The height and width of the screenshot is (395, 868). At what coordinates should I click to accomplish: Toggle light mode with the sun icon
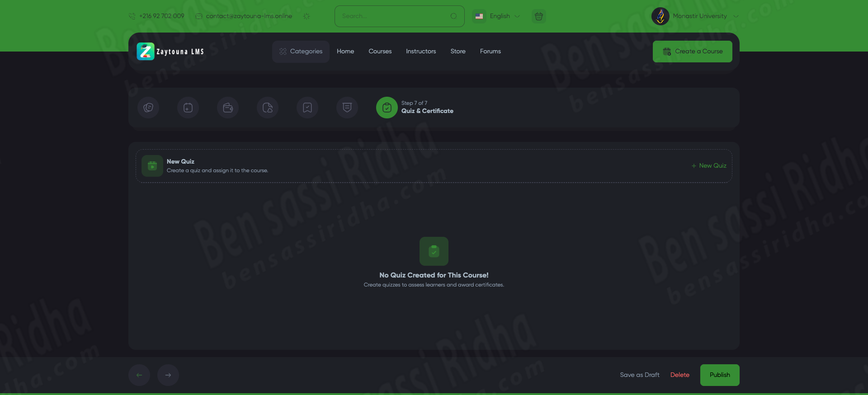pos(307,16)
